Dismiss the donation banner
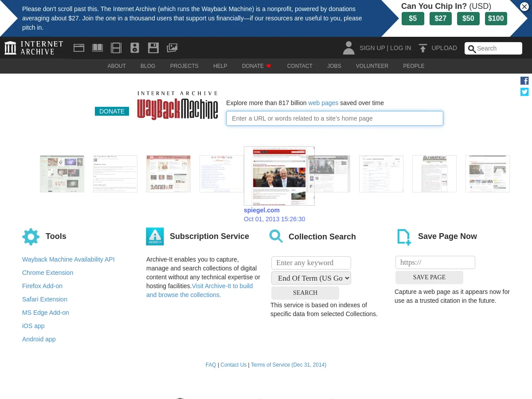The image size is (532, 399). 524,6
